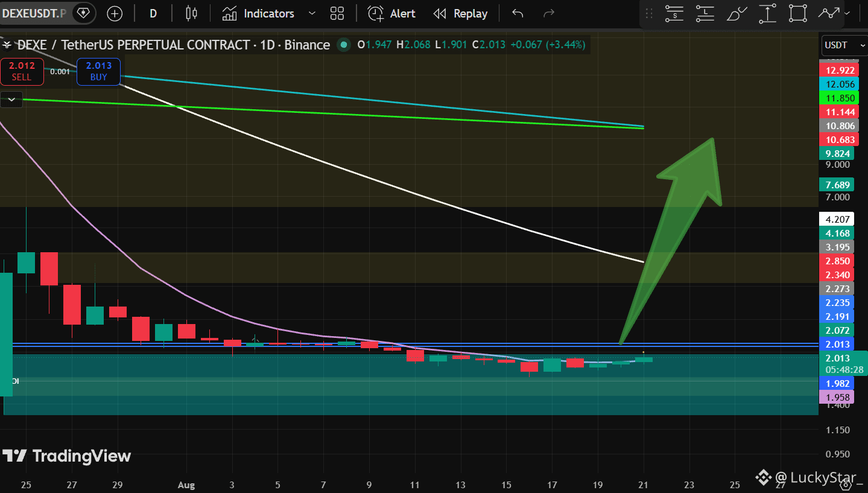Undo the last chart action
The width and height of the screenshot is (868, 493).
click(518, 13)
